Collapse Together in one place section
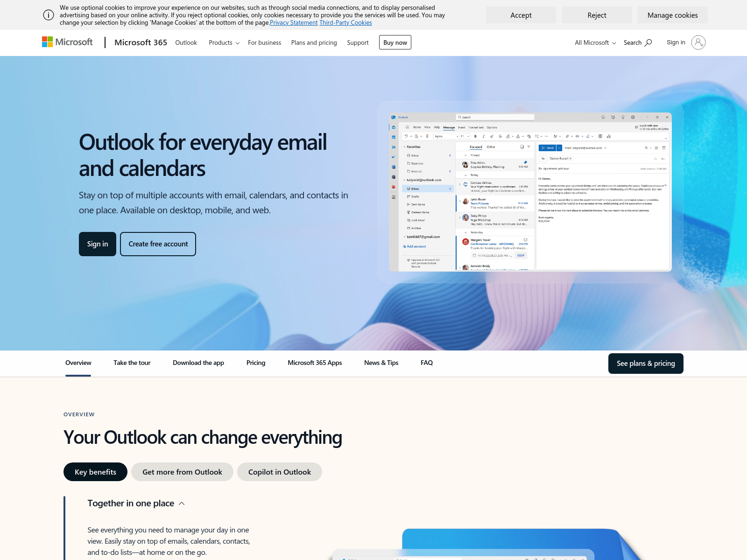Screen dimensions: 747x560 136,504
